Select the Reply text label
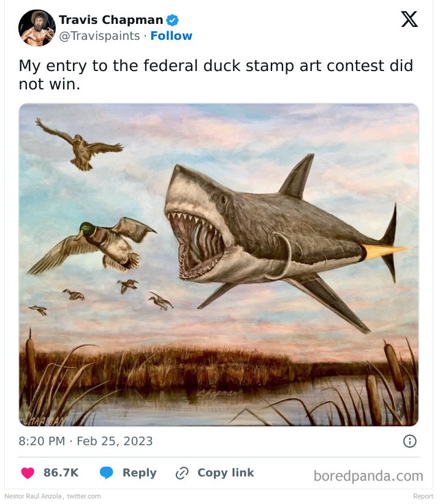440x504 pixels. click(139, 473)
